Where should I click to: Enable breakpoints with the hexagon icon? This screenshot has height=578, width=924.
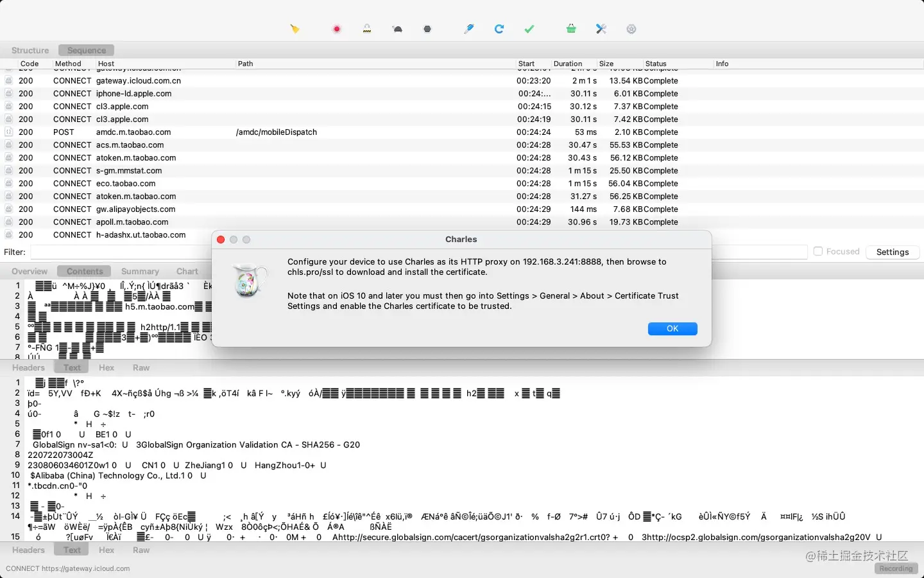point(427,29)
